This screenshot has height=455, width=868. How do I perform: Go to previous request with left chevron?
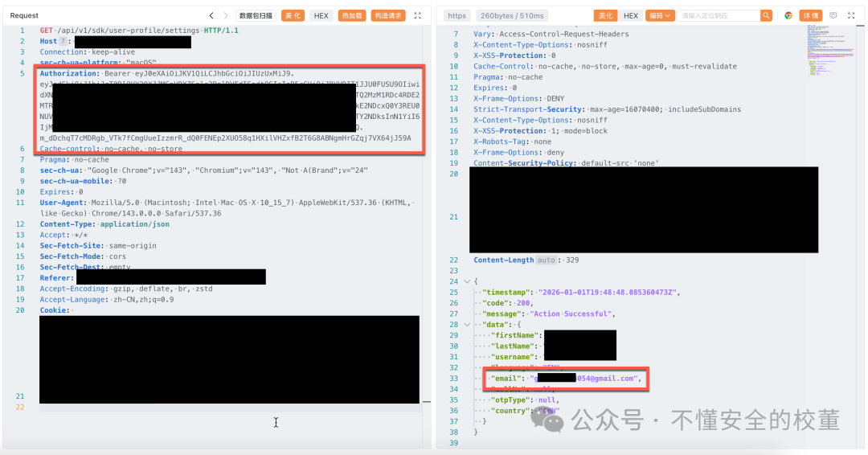click(211, 15)
